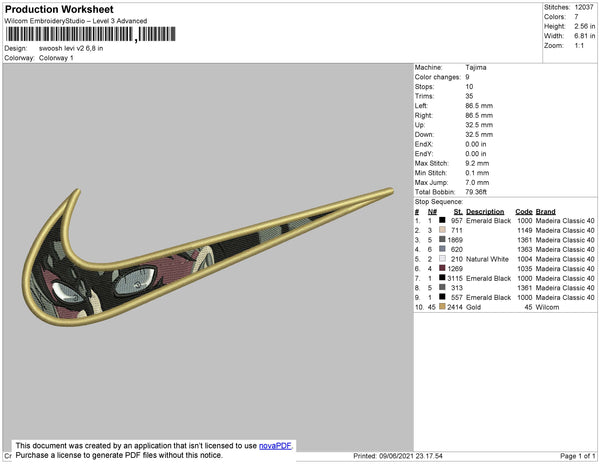Click the blue-grey swatch for stitch count 620
Viewport: 600px width, 464px height.
coord(442,249)
